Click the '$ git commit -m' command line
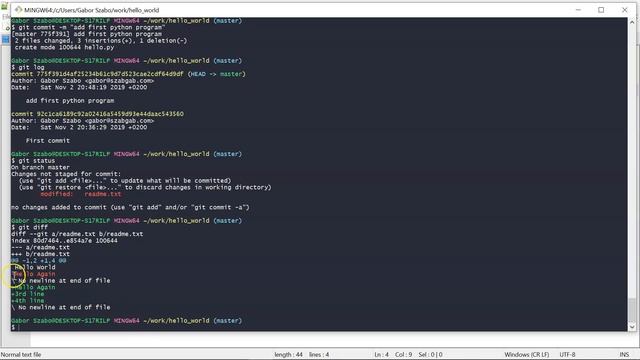The image size is (640, 360). (88, 27)
